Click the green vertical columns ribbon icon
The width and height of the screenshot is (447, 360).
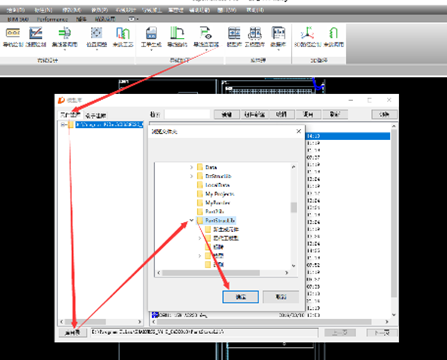177,33
